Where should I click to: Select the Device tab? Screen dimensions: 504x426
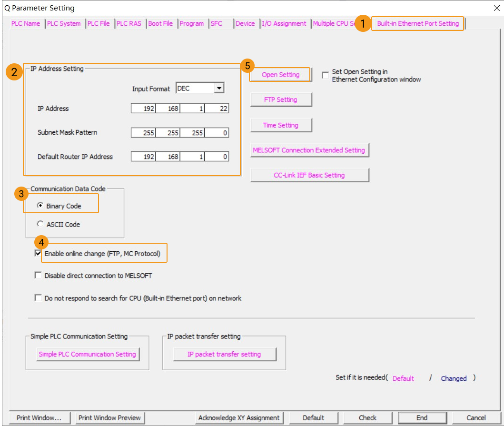coord(246,23)
